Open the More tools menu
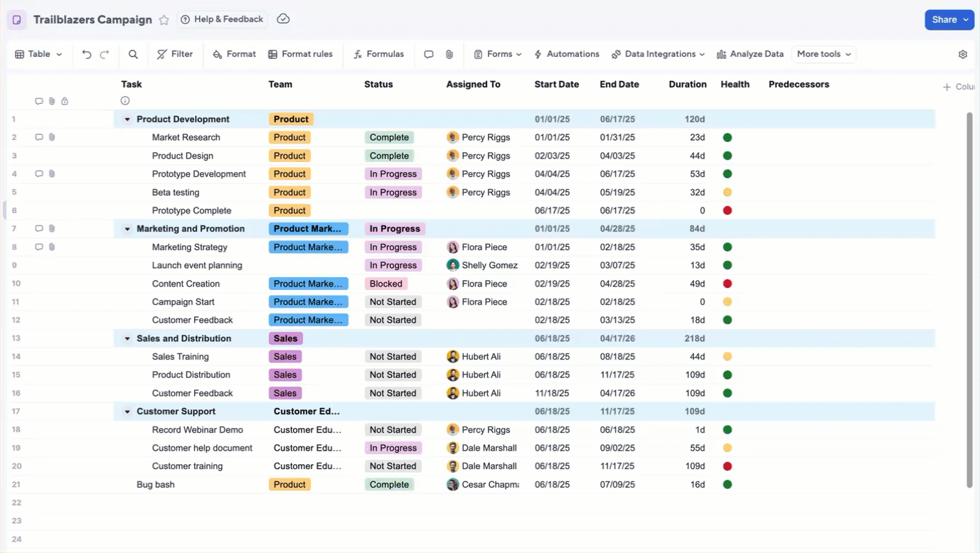 [823, 53]
